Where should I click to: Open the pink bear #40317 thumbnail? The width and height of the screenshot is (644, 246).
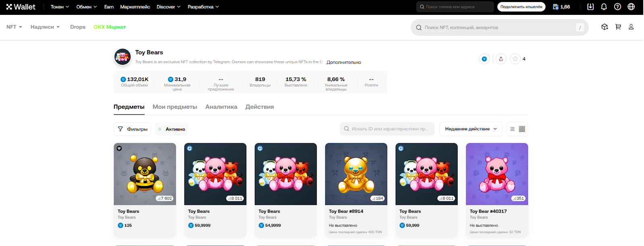pyautogui.click(x=497, y=174)
